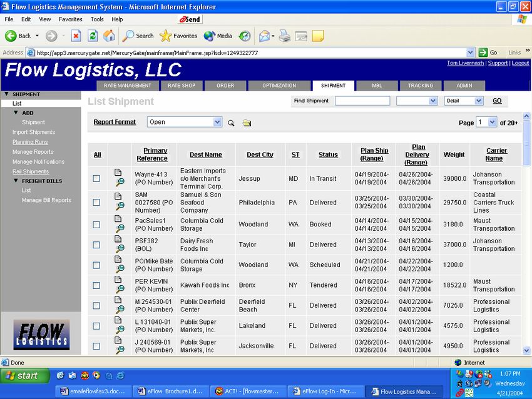Open the Media toolbar button

click(x=218, y=36)
